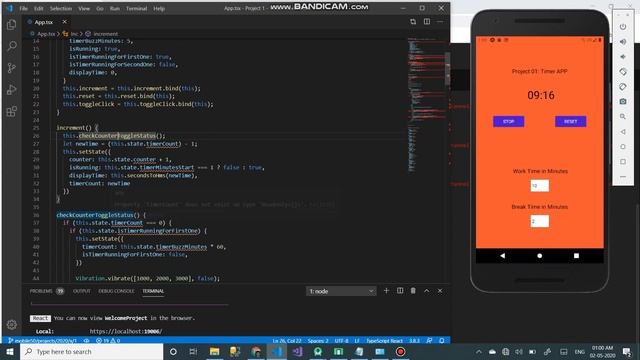Open the Run and Debug view
The height and width of the screenshot is (360, 640).
pyautogui.click(x=11, y=89)
